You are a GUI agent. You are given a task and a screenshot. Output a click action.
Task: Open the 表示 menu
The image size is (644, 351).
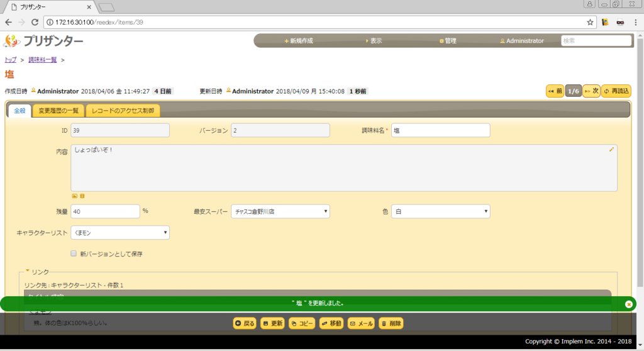coord(374,41)
